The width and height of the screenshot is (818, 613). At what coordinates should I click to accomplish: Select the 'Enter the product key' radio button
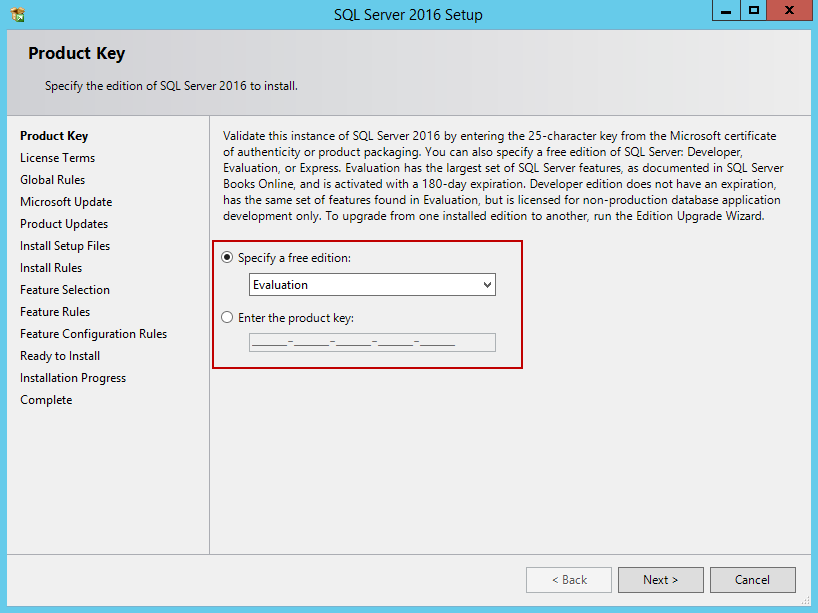[x=227, y=317]
